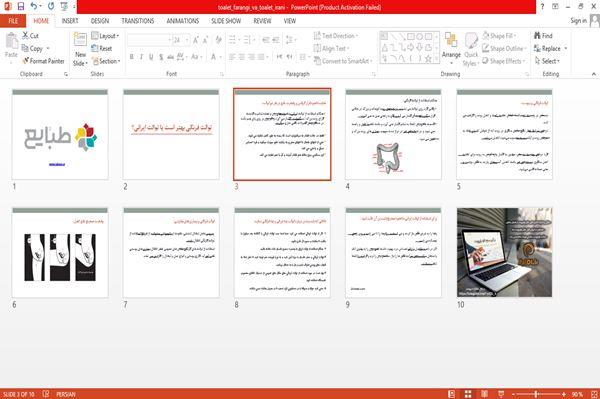
Task: Click the Paste clipboard icon
Action: 11,41
